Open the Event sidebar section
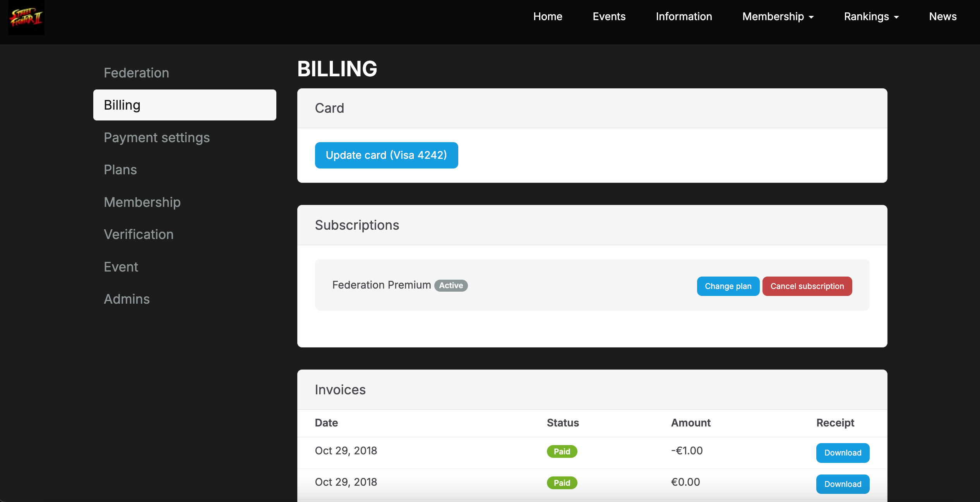The width and height of the screenshot is (980, 502). [121, 267]
